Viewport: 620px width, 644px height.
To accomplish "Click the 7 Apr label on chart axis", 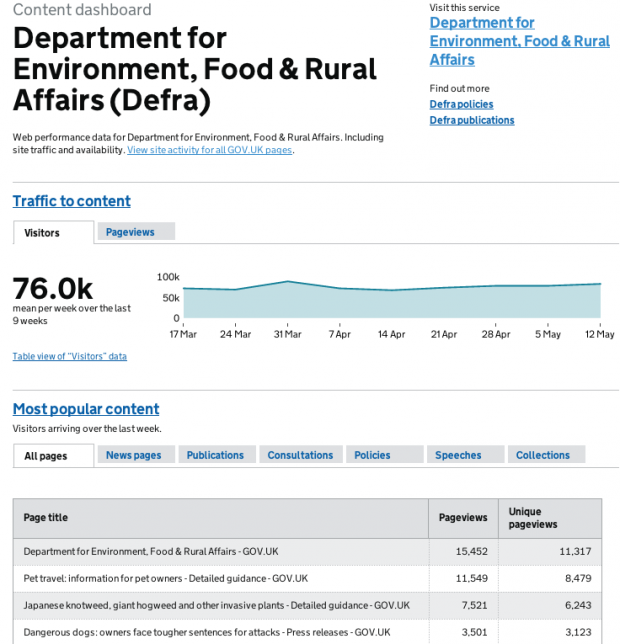I will pyautogui.click(x=340, y=334).
